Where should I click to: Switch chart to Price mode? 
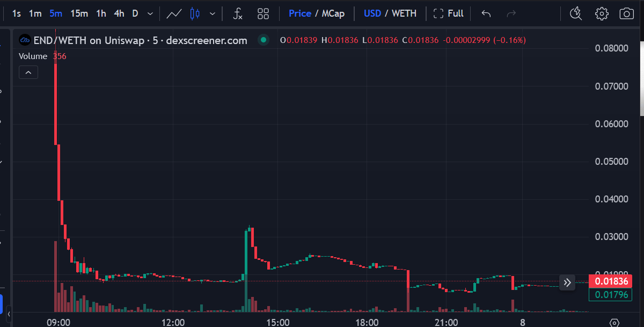click(x=300, y=13)
